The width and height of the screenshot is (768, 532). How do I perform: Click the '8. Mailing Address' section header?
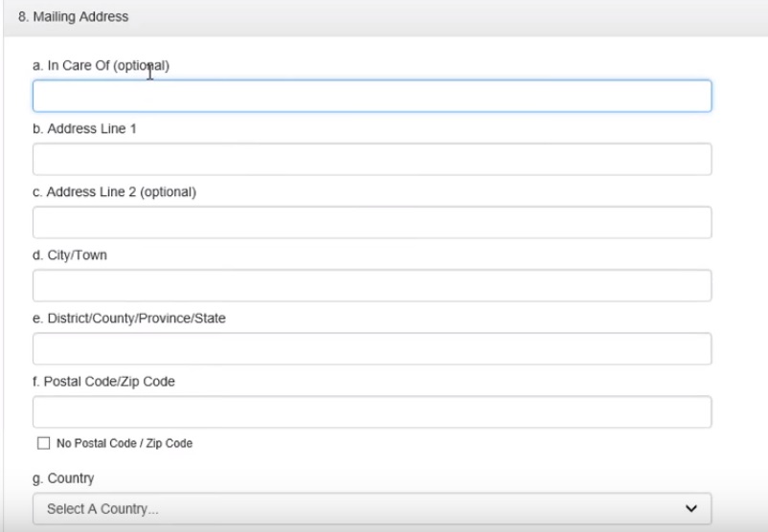74,17
